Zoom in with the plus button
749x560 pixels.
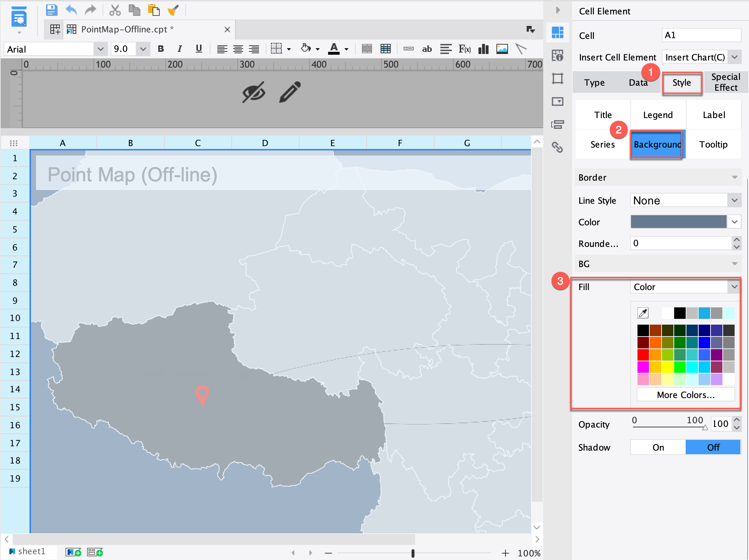pyautogui.click(x=505, y=553)
